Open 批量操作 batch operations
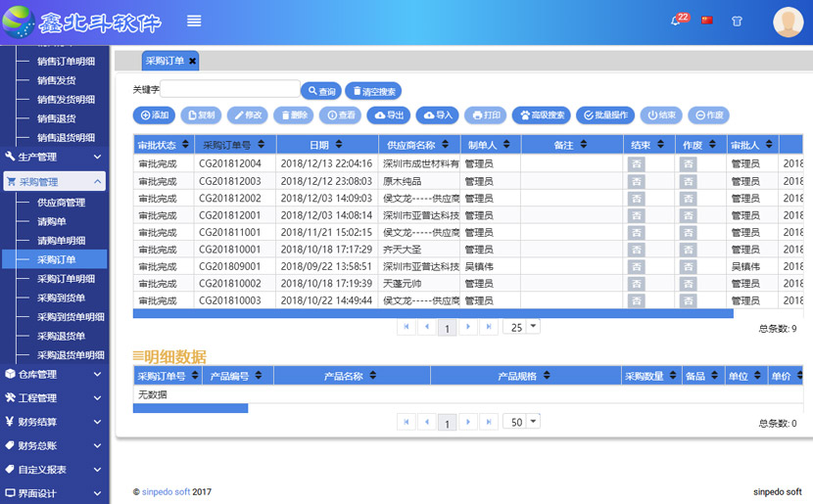Viewport: 813px width, 504px height. [x=605, y=115]
